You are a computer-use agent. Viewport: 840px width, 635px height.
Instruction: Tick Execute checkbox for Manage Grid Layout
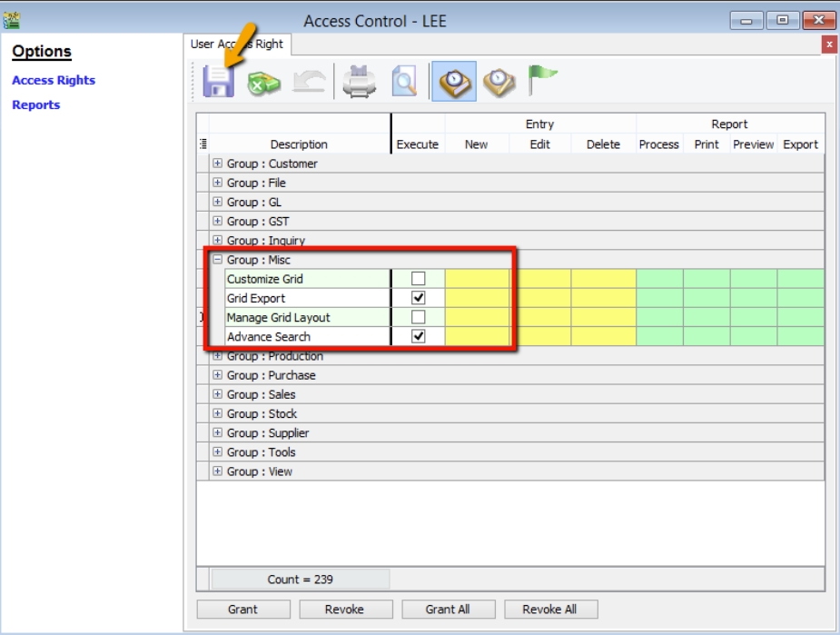(x=418, y=315)
